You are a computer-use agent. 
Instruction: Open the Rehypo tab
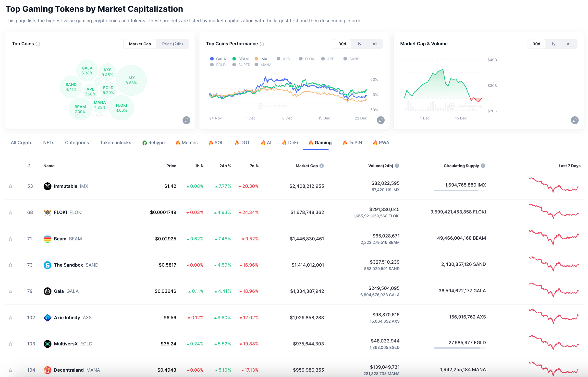point(153,143)
